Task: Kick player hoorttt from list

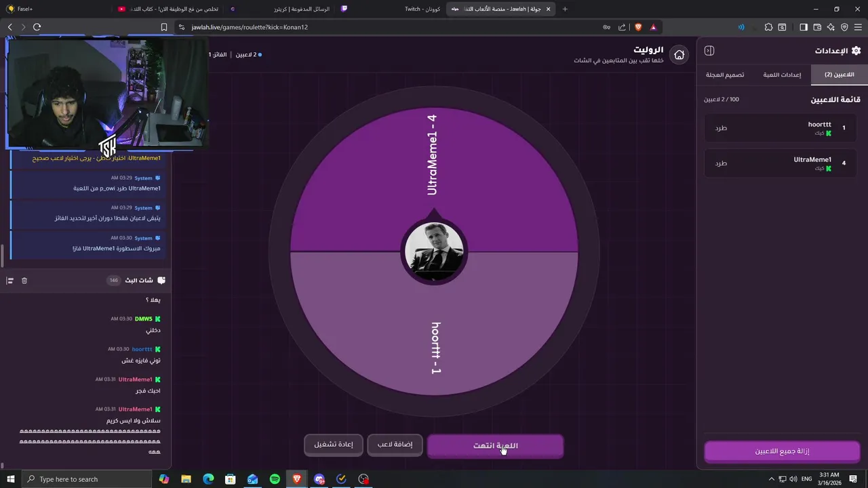Action: (721, 128)
